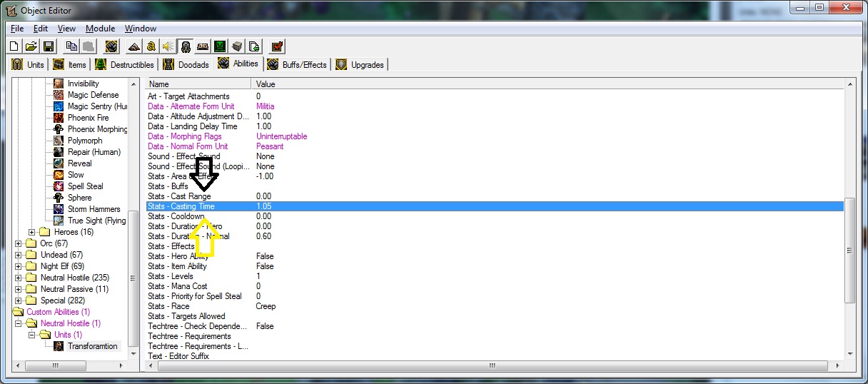Select the Spell Steal ability
This screenshot has width=868, height=384.
click(85, 186)
